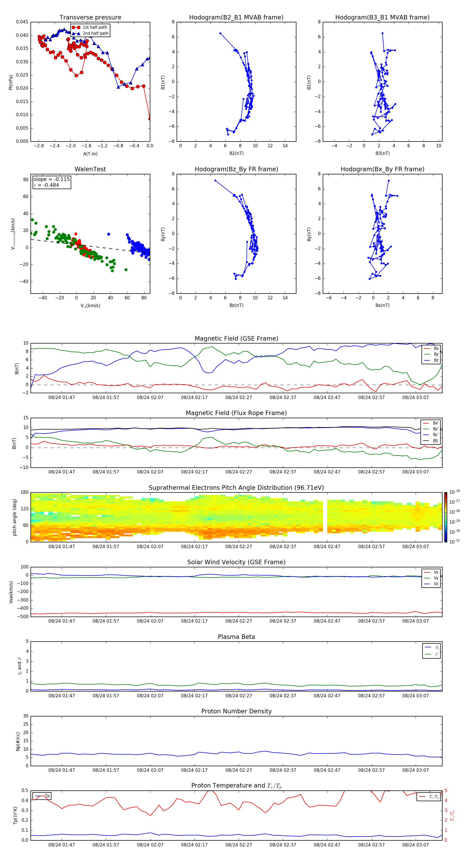
Task: Click the 'Hodogram(B2_B1 MVAB frame)' title
Action: (x=236, y=17)
